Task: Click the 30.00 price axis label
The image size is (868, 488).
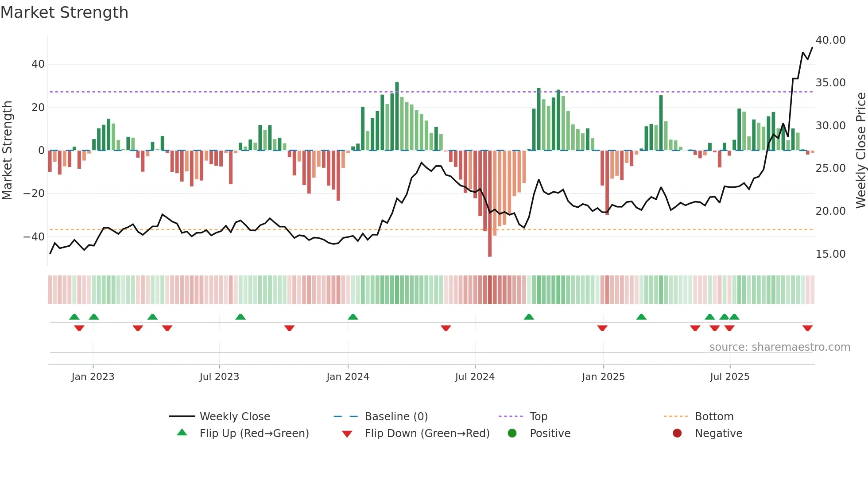Action: 831,126
